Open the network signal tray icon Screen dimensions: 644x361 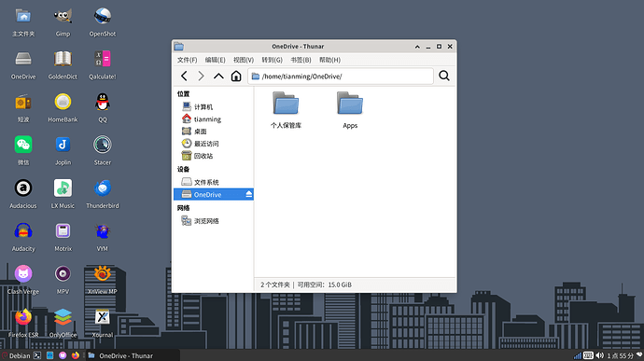pyautogui.click(x=578, y=355)
